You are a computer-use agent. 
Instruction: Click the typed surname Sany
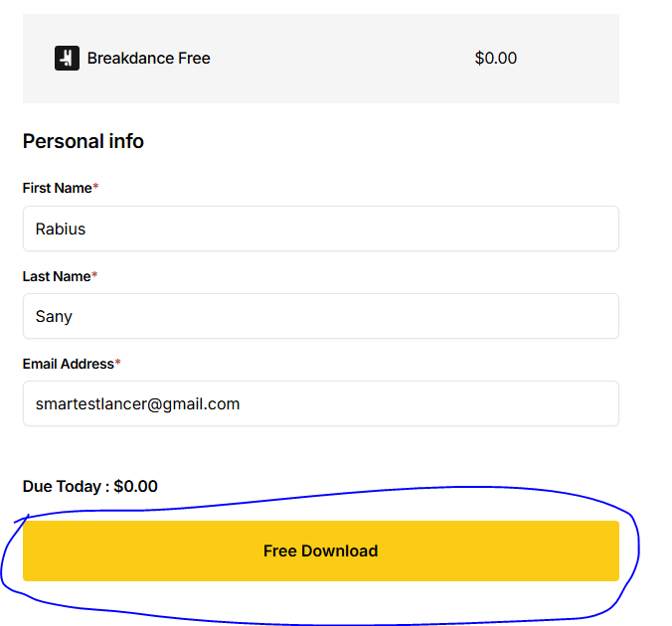point(54,317)
